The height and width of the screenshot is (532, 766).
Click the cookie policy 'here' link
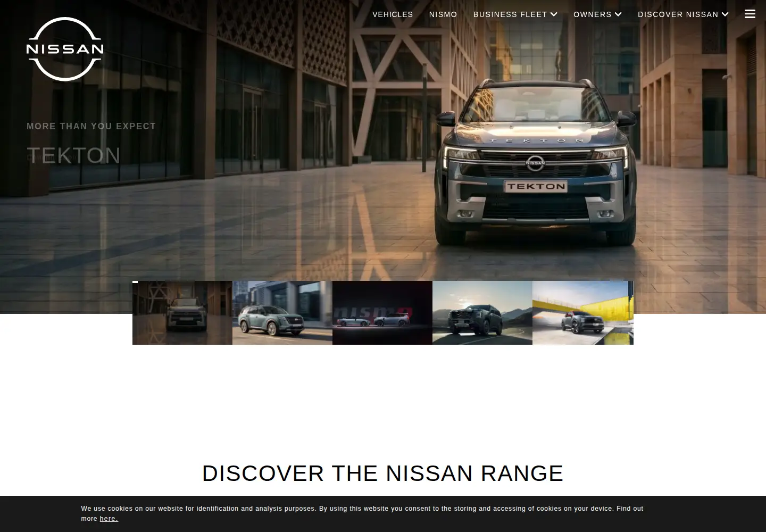pos(108,519)
